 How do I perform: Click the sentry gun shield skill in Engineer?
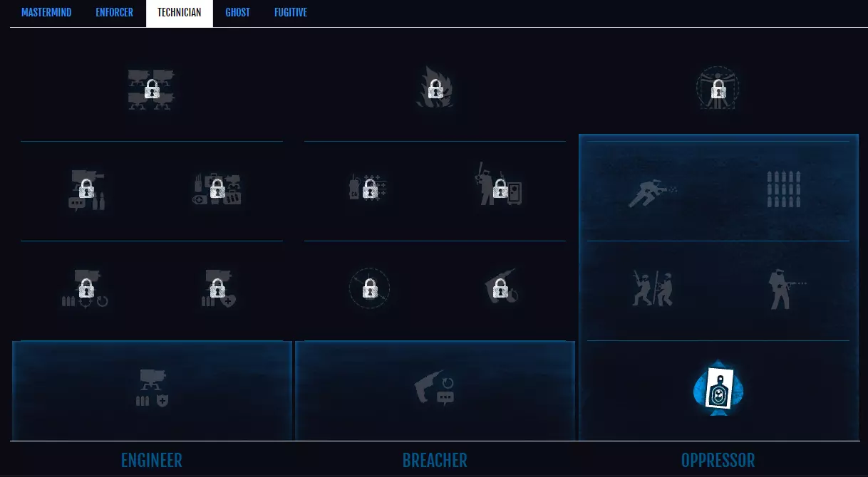152,388
